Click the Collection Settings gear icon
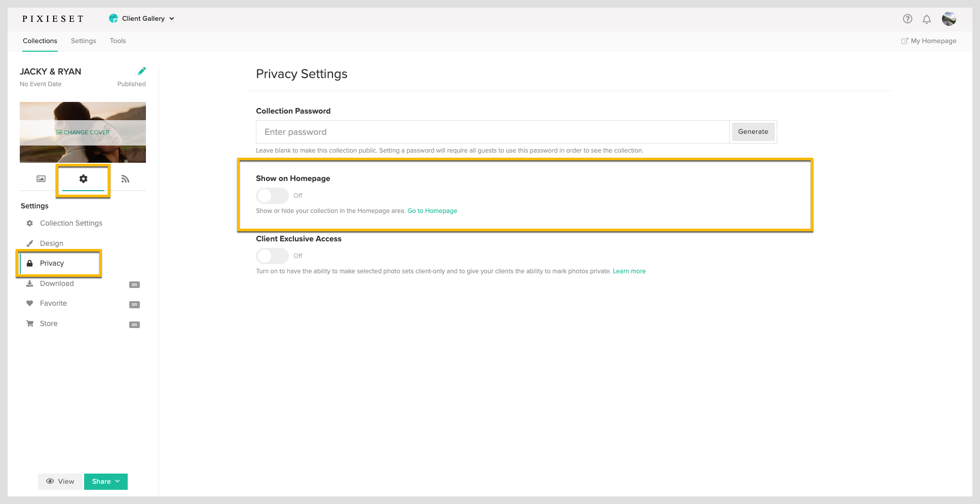The width and height of the screenshot is (980, 504). pos(30,223)
